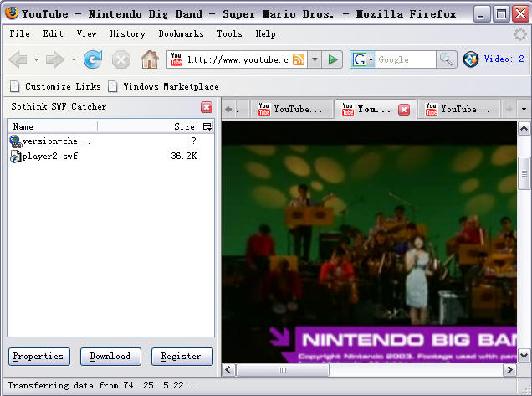Open the Forward button history dropdown
Screen dimensions: 532x396
[x=74, y=60]
